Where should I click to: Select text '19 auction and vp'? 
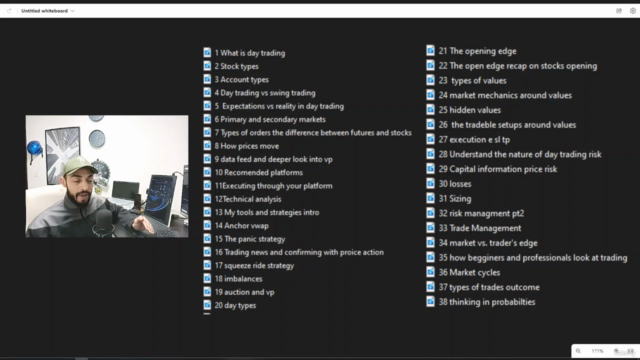point(244,292)
